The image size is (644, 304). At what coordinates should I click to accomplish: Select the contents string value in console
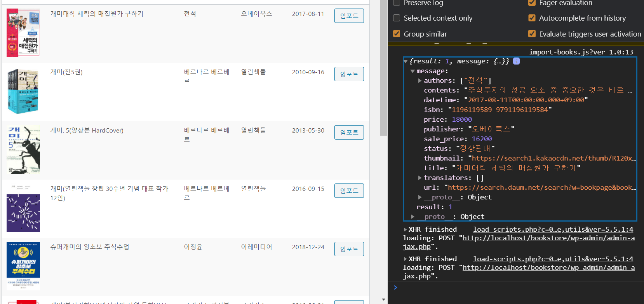click(x=548, y=91)
